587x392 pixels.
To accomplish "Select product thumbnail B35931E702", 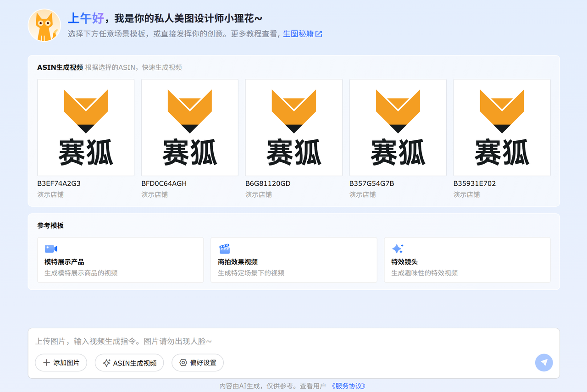I will 502,127.
